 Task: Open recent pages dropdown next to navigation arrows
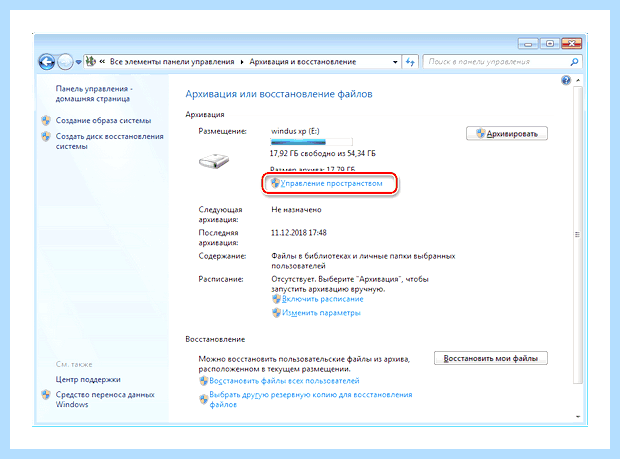pos(78,62)
